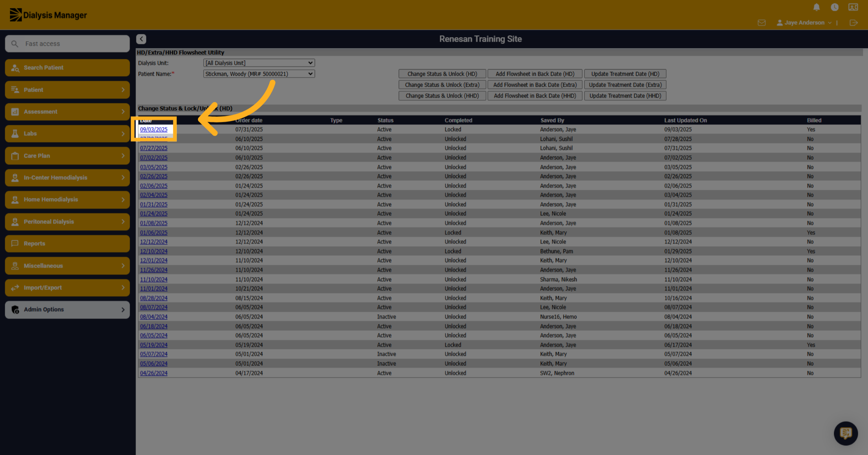Image resolution: width=868 pixels, height=455 pixels.
Task: Click Update Treatment Date (Extra) button
Action: pos(625,85)
